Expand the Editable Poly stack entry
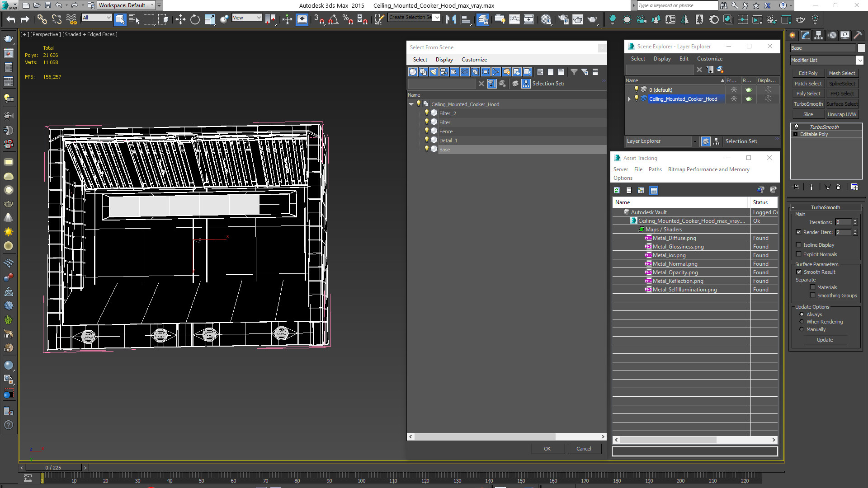The width and height of the screenshot is (868, 488). (796, 134)
